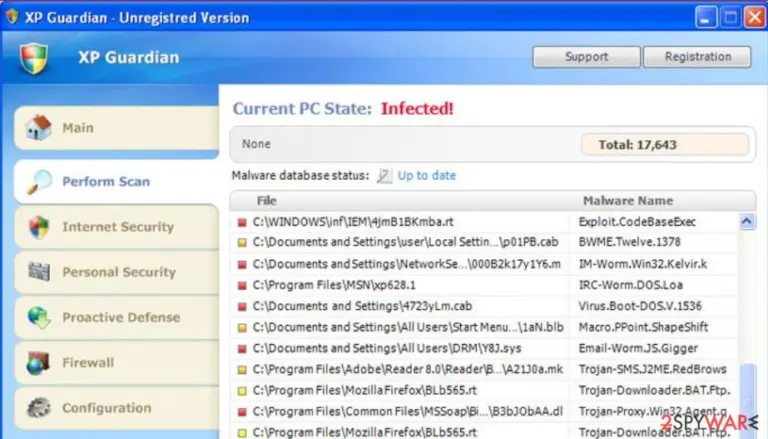The image size is (768, 439).
Task: Click the Configuration gear icon
Action: 39,408
